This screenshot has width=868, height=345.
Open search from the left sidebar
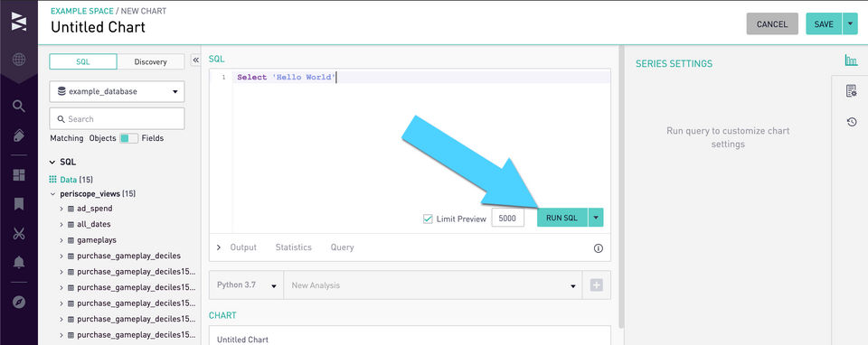[x=19, y=107]
